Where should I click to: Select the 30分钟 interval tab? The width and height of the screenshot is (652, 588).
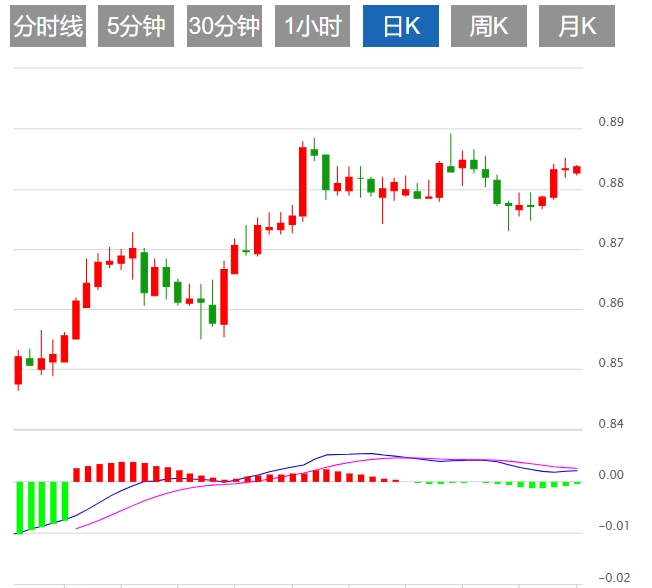(x=225, y=26)
